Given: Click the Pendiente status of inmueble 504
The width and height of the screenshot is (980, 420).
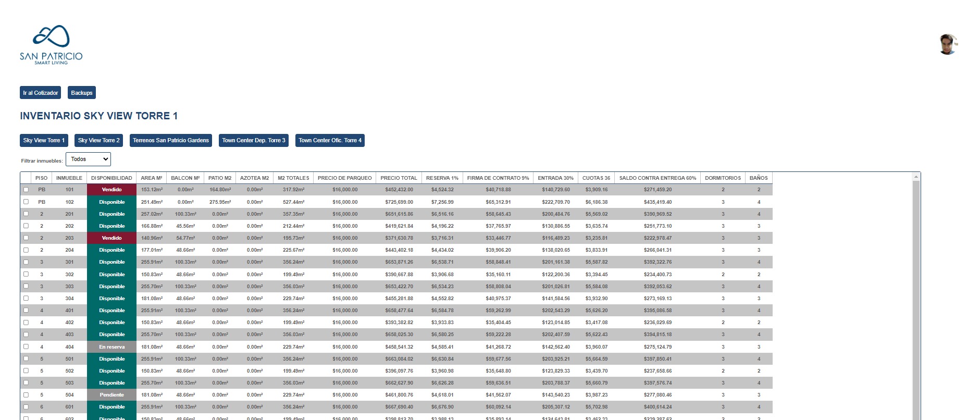Looking at the screenshot, I should [x=111, y=395].
